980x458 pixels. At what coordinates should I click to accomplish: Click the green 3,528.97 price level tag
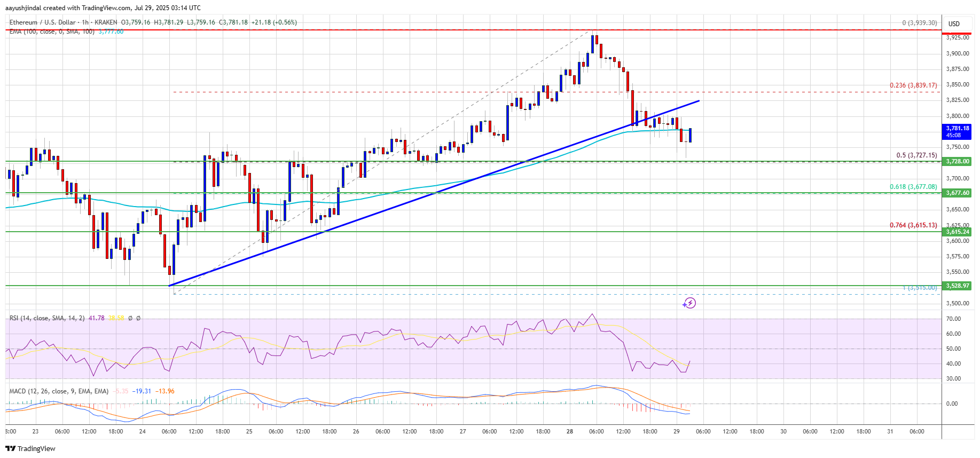pyautogui.click(x=957, y=286)
